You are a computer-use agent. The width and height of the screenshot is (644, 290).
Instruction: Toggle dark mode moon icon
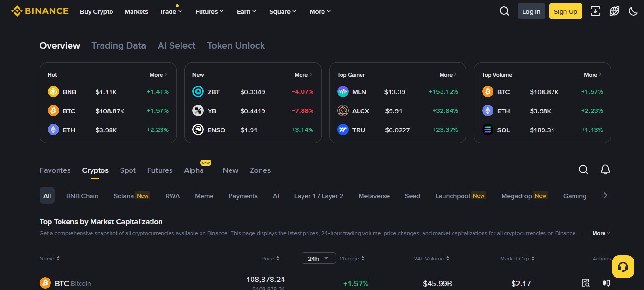point(633,11)
